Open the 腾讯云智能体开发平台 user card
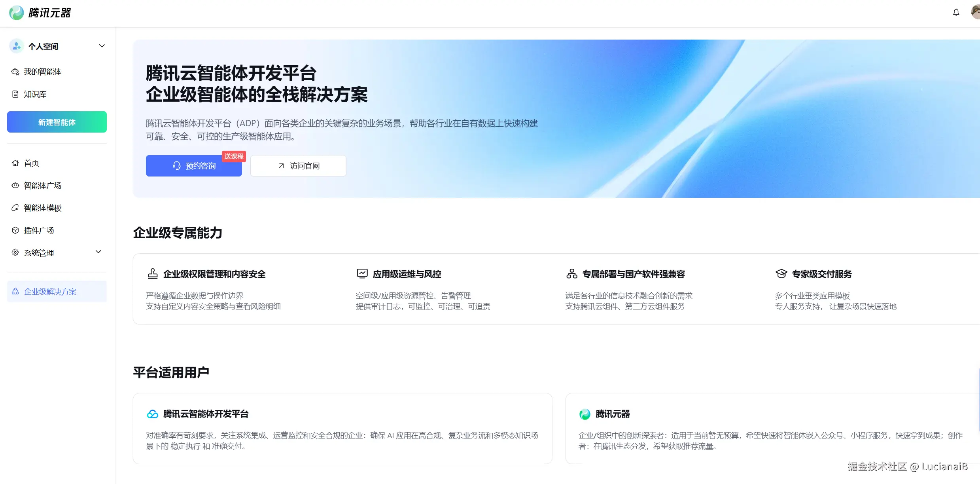Image resolution: width=980 pixels, height=484 pixels. pyautogui.click(x=342, y=428)
